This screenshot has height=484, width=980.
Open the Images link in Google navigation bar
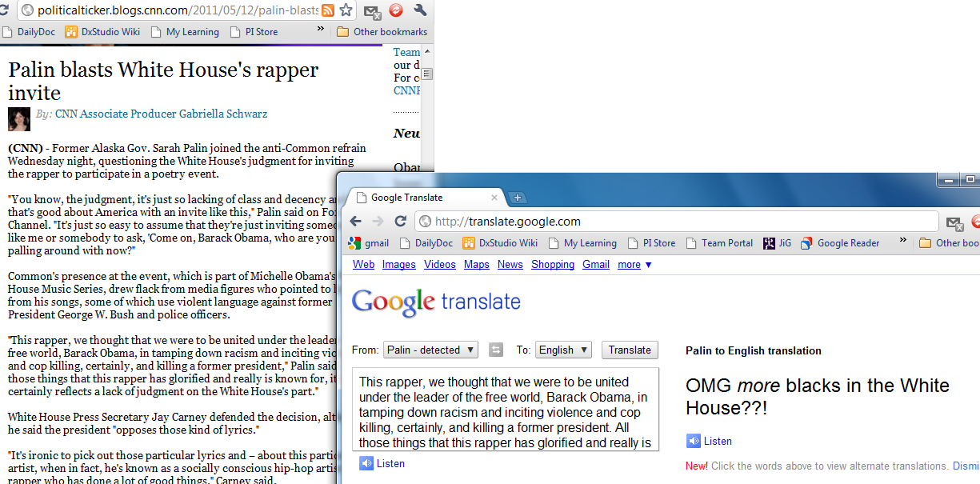398,265
